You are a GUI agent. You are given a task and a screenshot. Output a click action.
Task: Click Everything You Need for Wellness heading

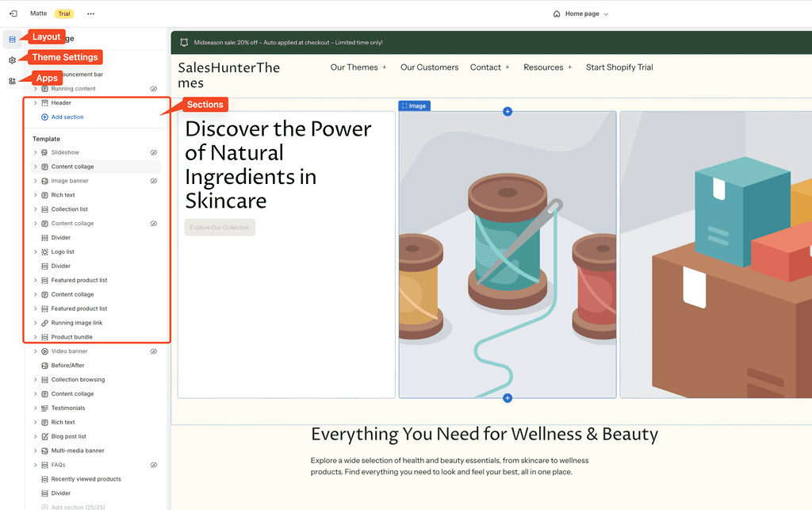click(x=485, y=434)
